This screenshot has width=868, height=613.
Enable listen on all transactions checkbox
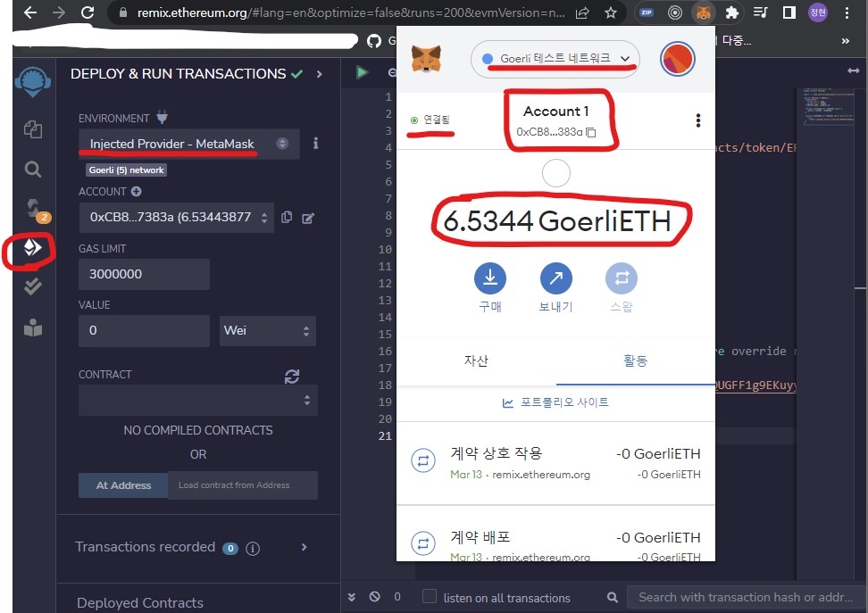pos(429,596)
